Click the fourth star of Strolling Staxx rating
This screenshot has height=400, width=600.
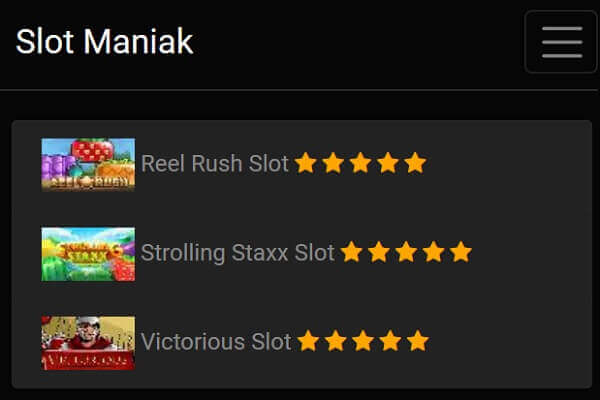click(434, 252)
